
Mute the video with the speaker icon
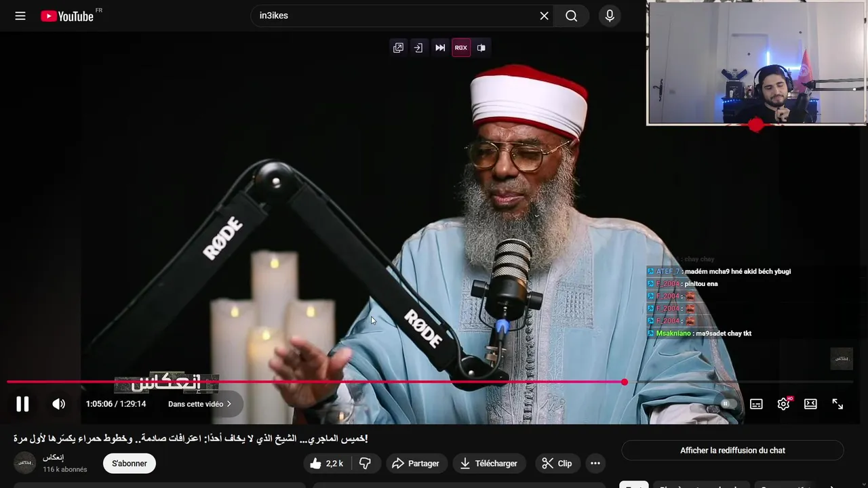point(59,404)
